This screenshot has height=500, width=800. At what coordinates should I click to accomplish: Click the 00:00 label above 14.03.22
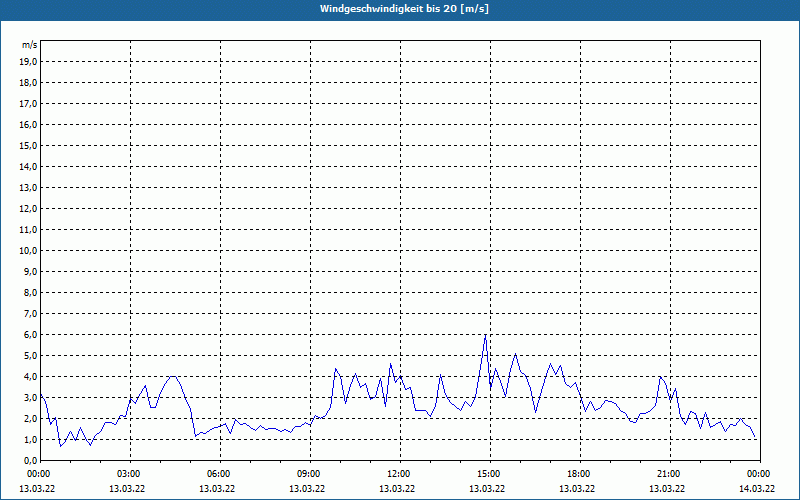tap(760, 474)
